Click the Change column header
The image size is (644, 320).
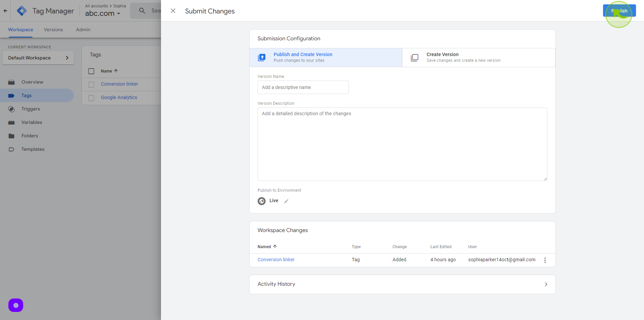pyautogui.click(x=399, y=246)
